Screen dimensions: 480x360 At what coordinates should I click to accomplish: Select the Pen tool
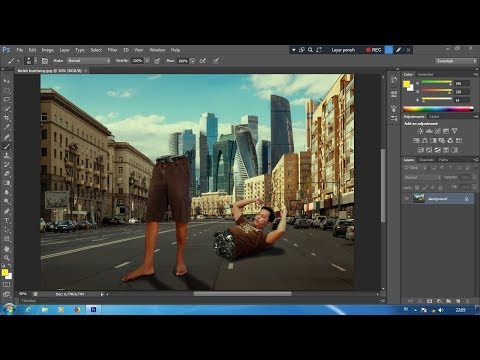(x=7, y=211)
